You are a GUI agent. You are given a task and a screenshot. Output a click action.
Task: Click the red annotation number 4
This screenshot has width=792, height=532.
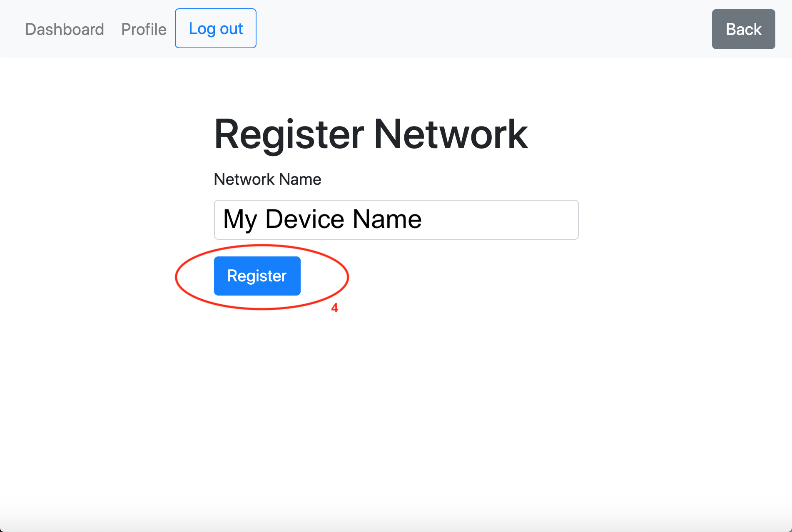[334, 308]
